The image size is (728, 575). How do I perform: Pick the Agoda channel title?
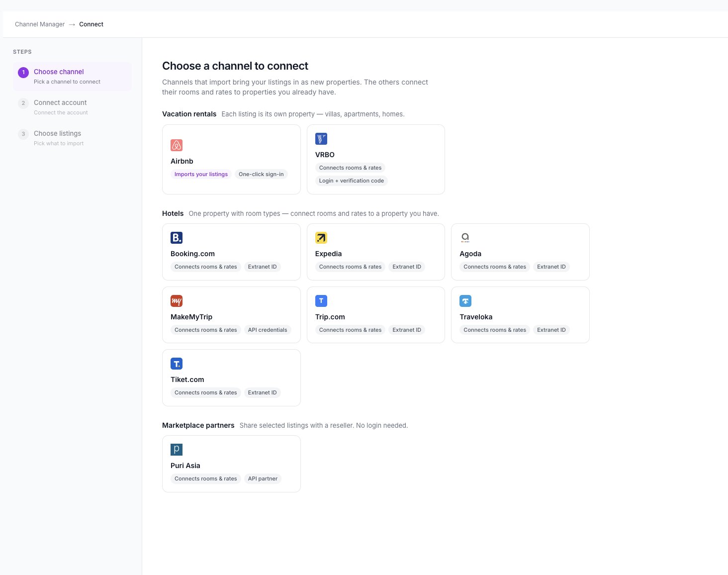pos(470,254)
